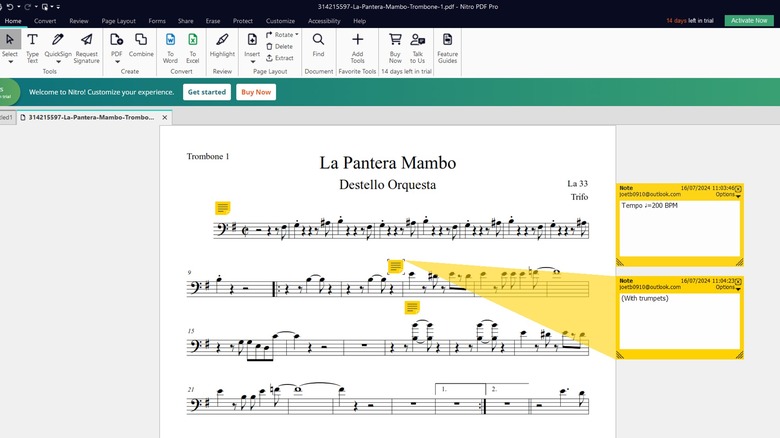Click the sticky note icon above the first staff
Viewport: 780px width, 438px height.
[x=223, y=208]
